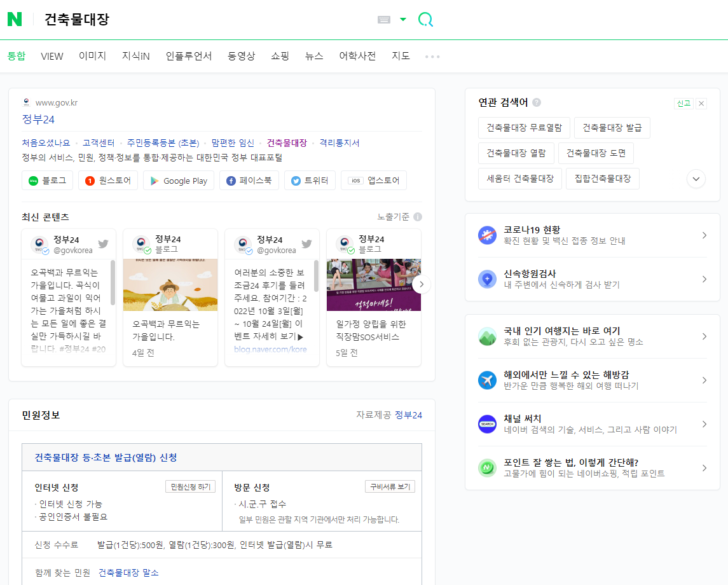Viewport: 728px width, 585px height.
Task: Open the 맘편한 임신 link
Action: click(233, 143)
